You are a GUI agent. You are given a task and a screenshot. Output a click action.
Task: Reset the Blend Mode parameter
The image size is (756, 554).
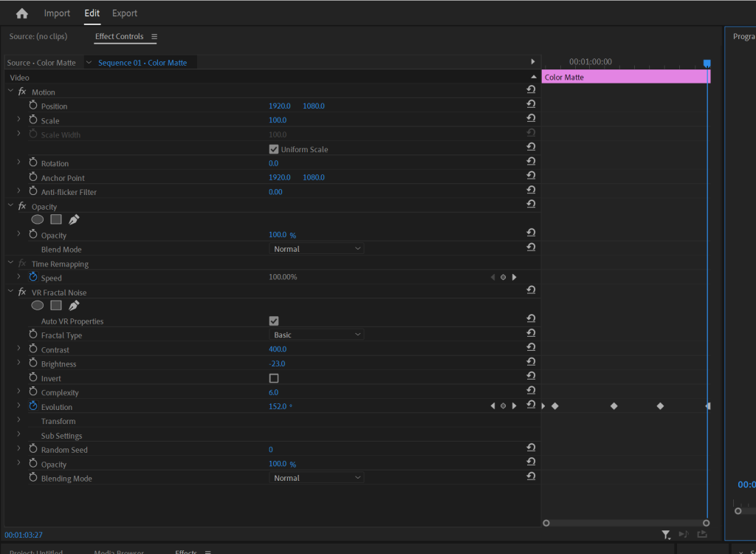pos(531,247)
